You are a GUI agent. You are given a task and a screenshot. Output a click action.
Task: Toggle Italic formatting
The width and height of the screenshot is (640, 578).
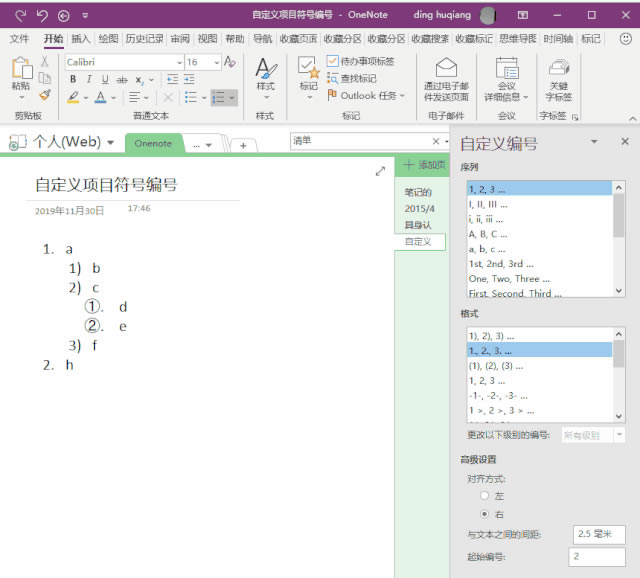[x=89, y=79]
